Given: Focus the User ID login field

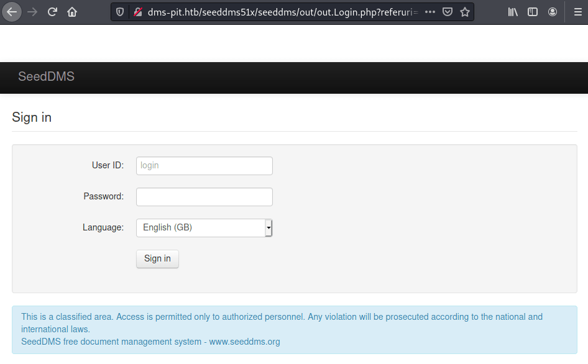Looking at the screenshot, I should (x=204, y=166).
